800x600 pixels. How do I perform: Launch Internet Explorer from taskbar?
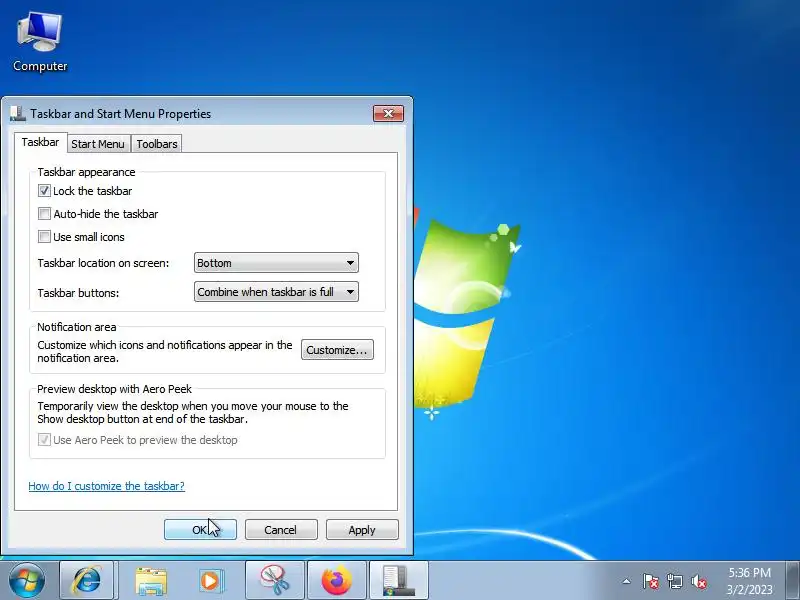click(x=87, y=581)
